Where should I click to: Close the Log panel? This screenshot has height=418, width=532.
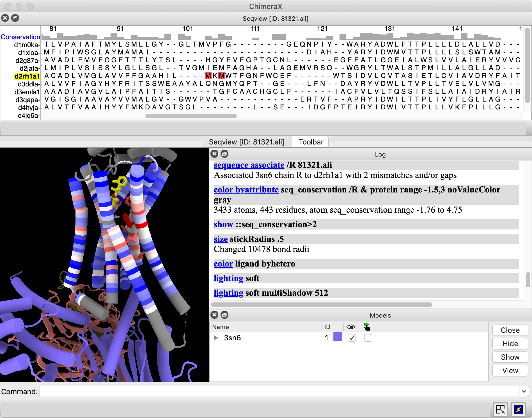[x=214, y=154]
